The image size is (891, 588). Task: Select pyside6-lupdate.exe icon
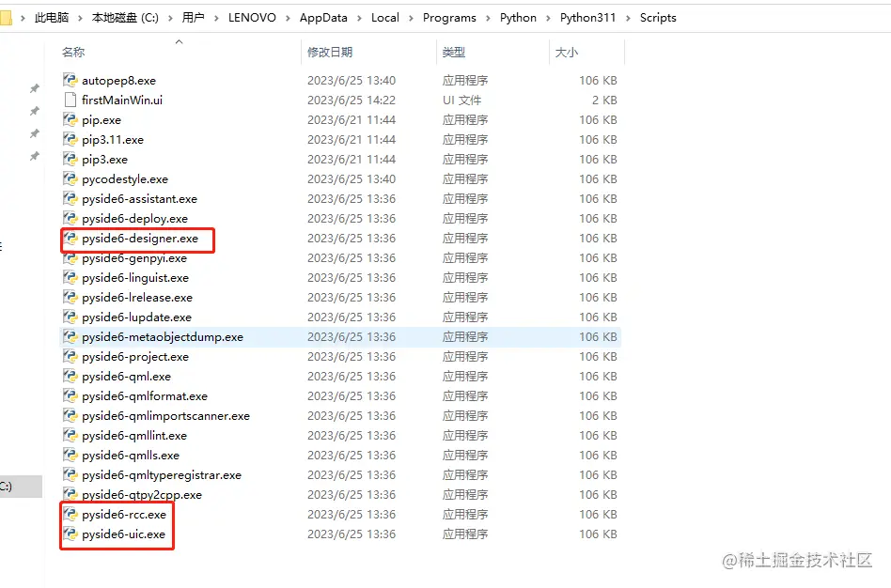[70, 317]
